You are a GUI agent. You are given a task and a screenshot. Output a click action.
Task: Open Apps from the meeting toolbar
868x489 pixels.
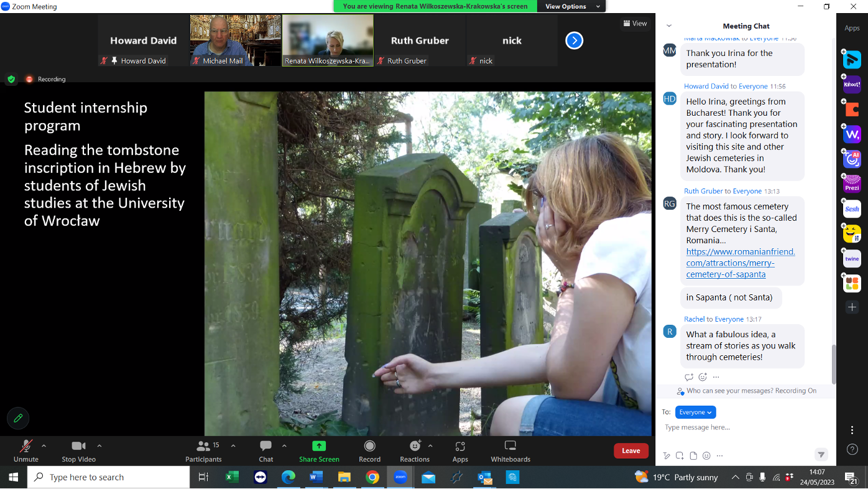point(460,451)
